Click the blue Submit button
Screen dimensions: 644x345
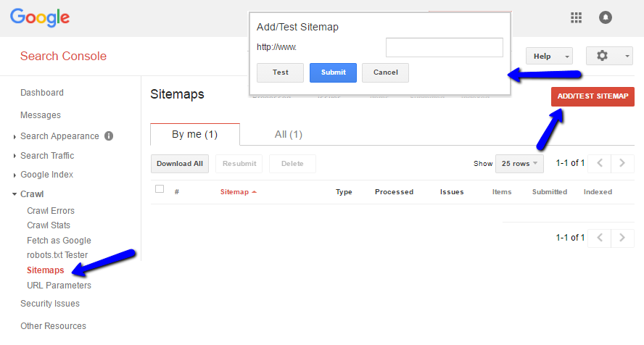click(x=333, y=72)
